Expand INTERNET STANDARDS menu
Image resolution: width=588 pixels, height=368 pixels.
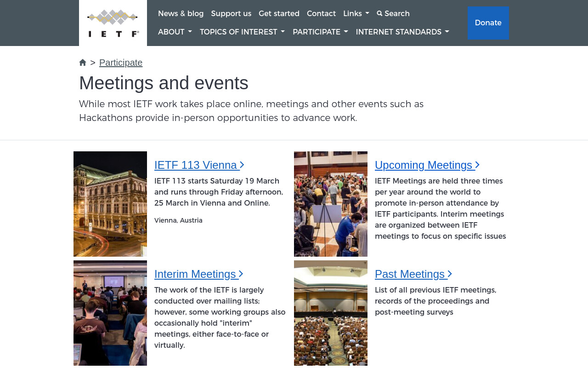point(402,32)
